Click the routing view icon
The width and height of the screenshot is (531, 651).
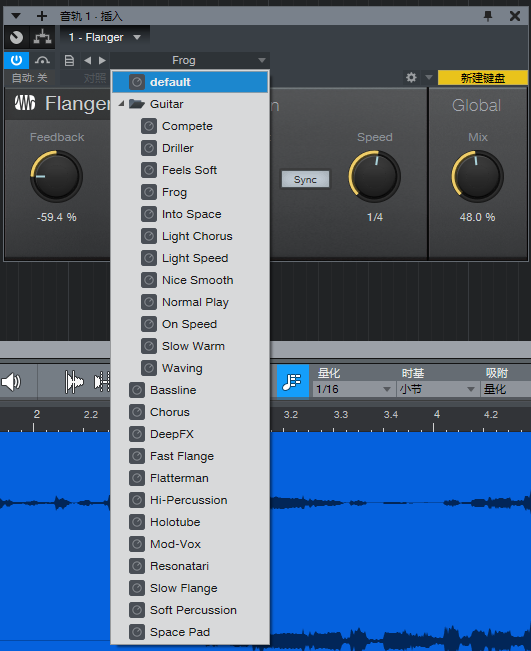point(42,37)
